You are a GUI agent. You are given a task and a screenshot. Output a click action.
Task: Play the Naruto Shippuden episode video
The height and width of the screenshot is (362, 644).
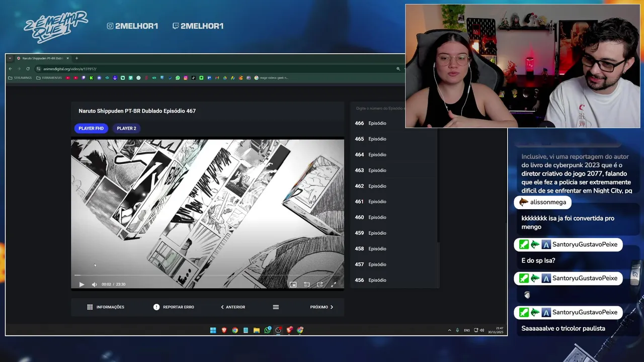click(82, 285)
